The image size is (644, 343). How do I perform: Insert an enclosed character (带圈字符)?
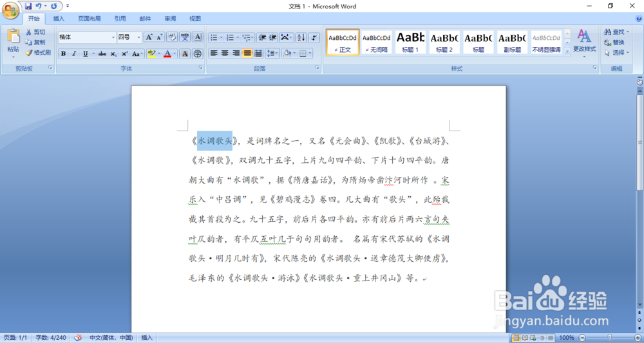[198, 54]
